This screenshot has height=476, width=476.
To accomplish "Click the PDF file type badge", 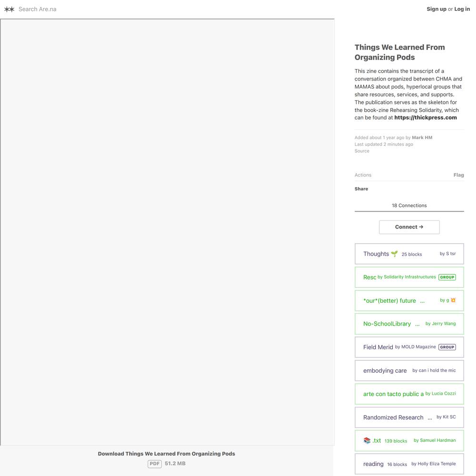I will coord(155,464).
